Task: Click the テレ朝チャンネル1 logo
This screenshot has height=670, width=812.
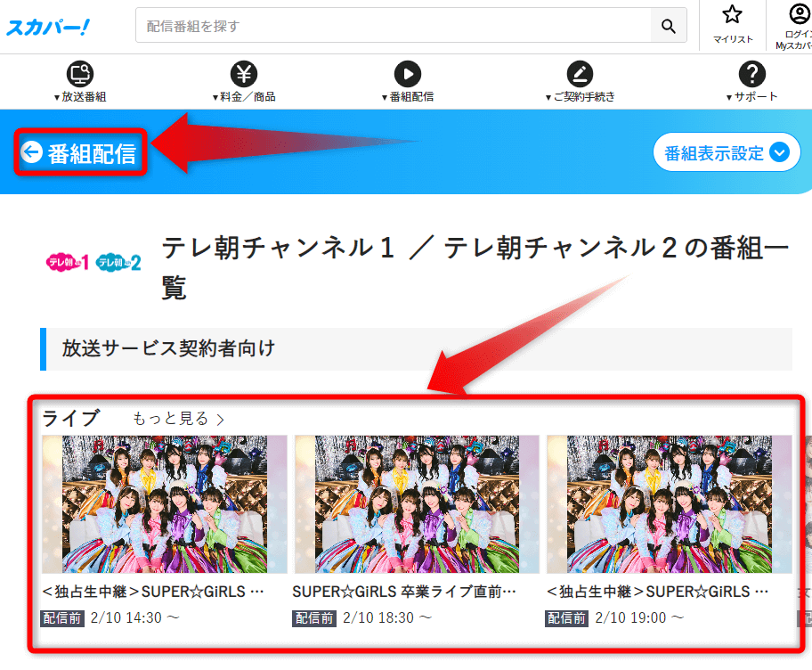Action: (x=68, y=262)
